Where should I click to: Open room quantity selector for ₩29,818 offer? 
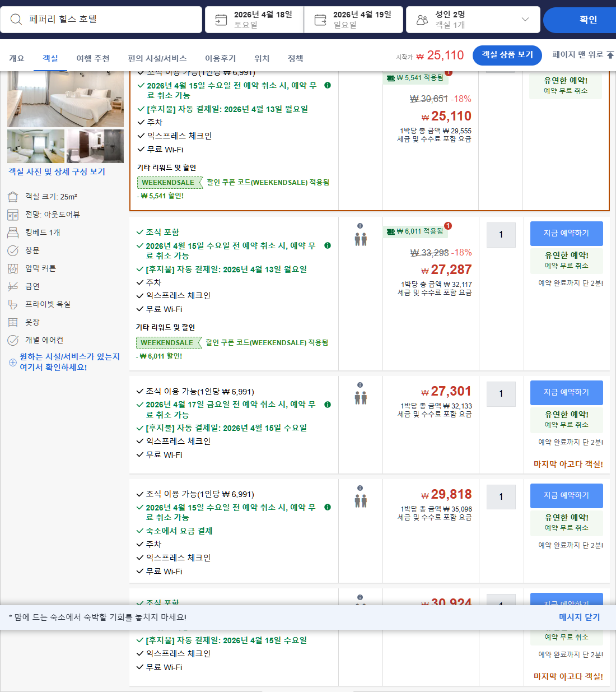(x=501, y=496)
